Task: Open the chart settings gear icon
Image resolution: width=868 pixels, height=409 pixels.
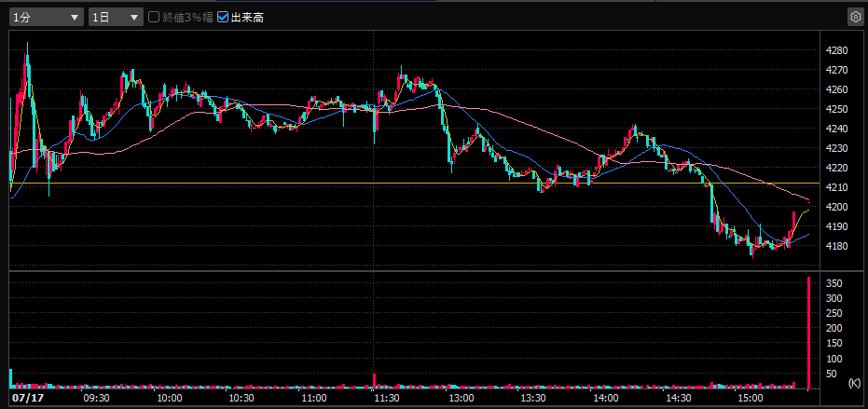Action: [x=855, y=17]
